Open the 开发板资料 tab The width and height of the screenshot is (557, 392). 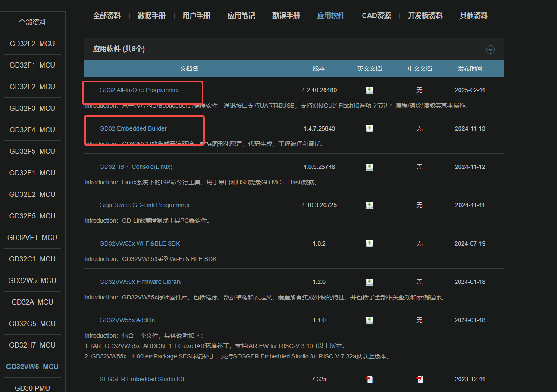(425, 16)
